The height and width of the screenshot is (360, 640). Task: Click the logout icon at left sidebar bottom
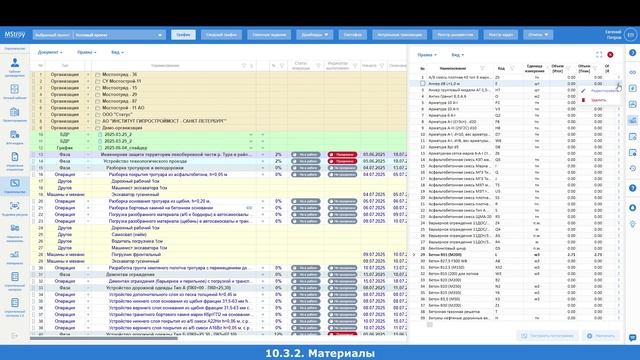tap(14, 336)
